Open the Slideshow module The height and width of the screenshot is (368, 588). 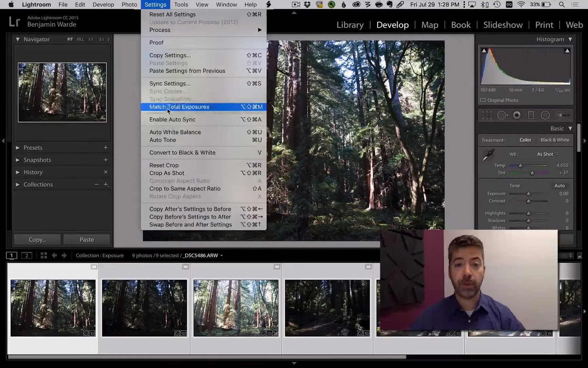(503, 25)
